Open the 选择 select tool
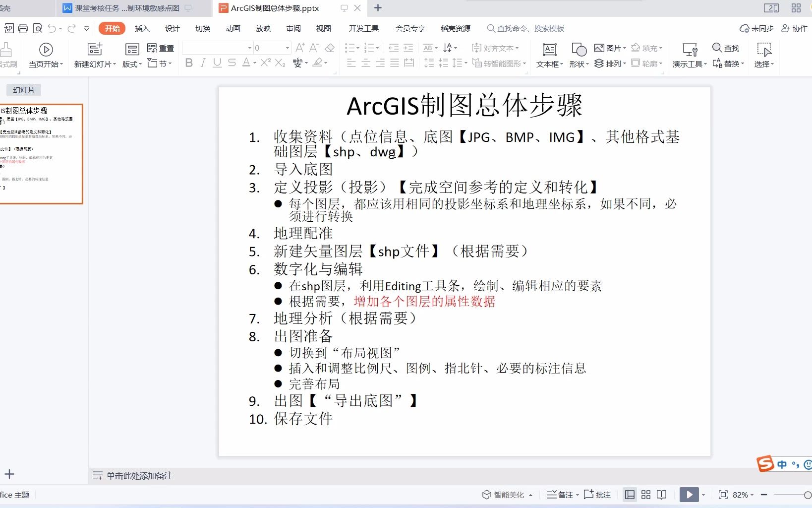812x508 pixels. pyautogui.click(x=764, y=56)
